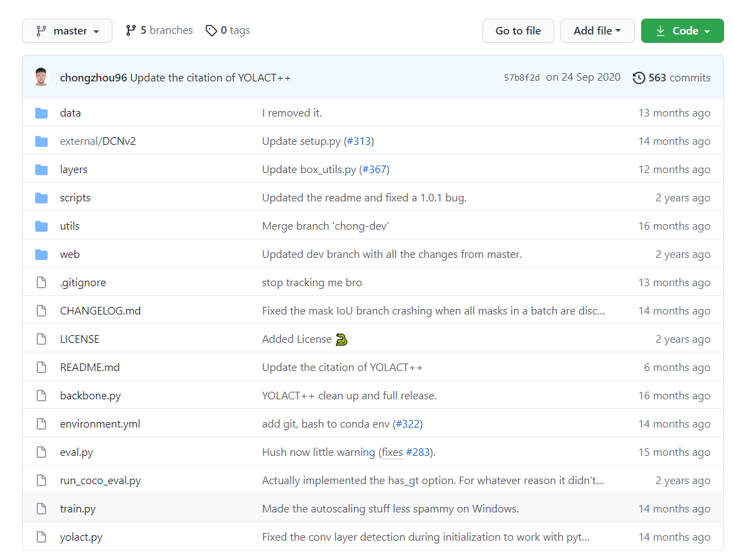Click the Go to file button

[x=518, y=31]
